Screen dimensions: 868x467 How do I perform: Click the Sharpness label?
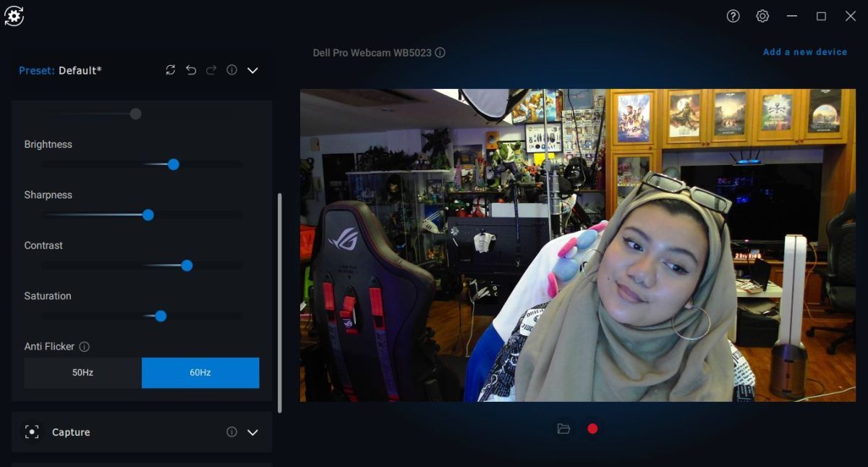click(x=48, y=195)
